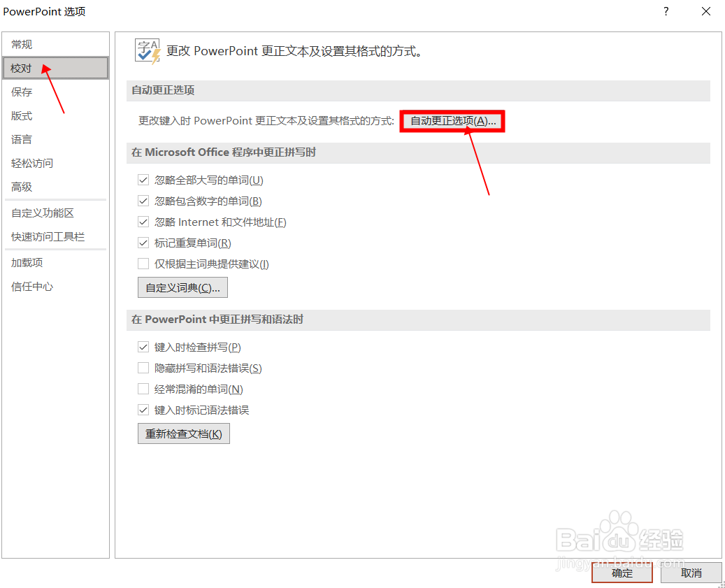Enable 仅根据主词典提供建议 checkbox
Image resolution: width=725 pixels, height=588 pixels.
point(143,264)
